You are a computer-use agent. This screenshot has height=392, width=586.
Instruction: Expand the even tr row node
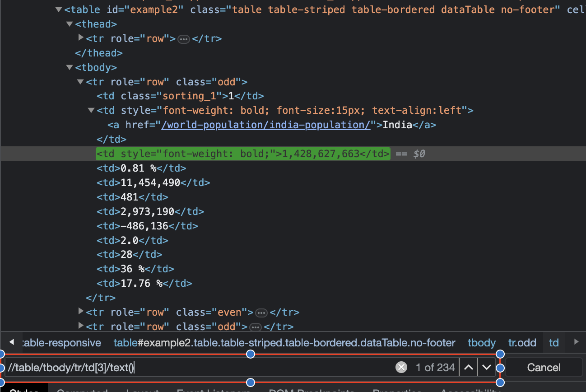(x=81, y=312)
